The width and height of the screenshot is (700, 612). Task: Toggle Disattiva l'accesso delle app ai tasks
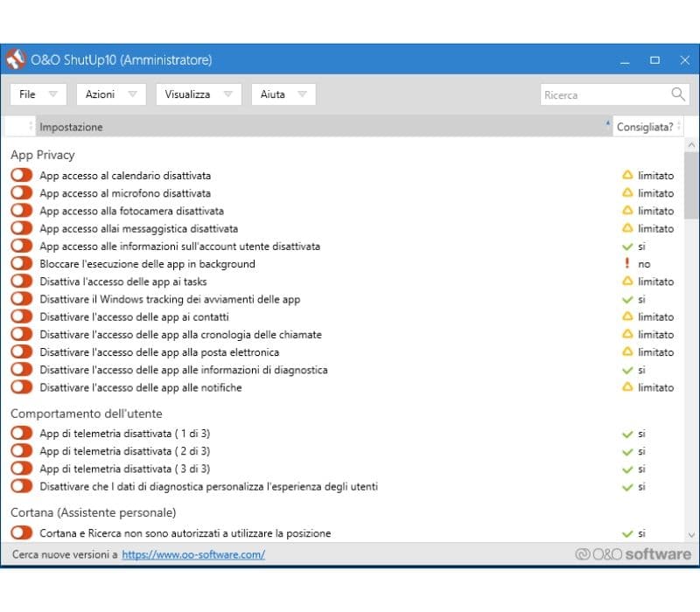click(22, 281)
